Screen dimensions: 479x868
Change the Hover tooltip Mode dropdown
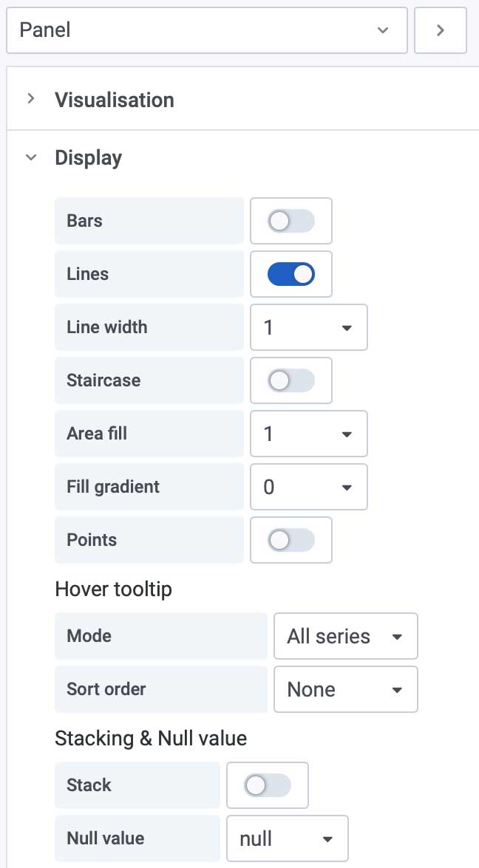[x=345, y=636]
